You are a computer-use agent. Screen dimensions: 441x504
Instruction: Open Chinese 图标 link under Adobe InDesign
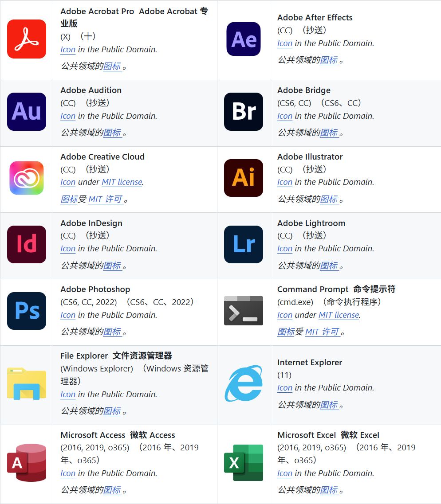tap(112, 266)
